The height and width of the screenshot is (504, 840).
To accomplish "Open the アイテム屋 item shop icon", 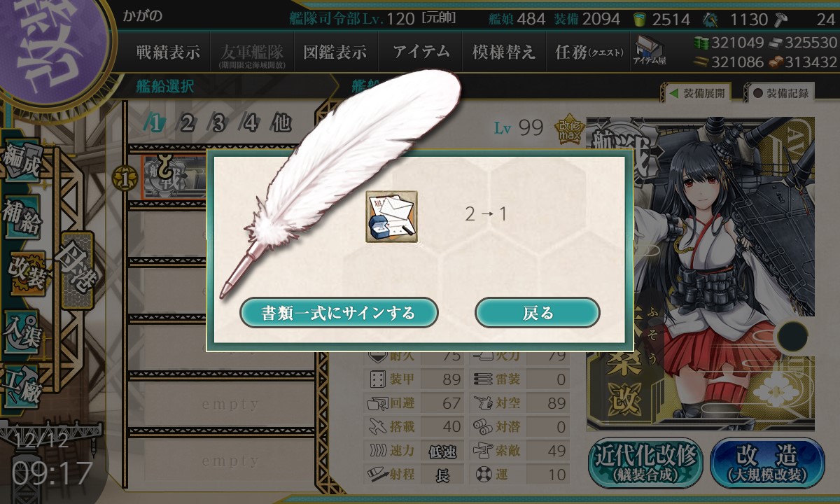I will point(650,50).
